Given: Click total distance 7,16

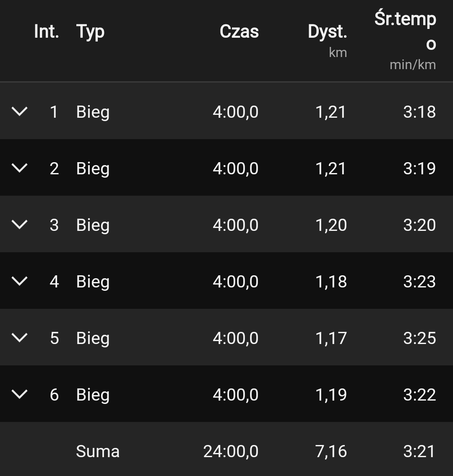Looking at the screenshot, I should [x=331, y=451].
